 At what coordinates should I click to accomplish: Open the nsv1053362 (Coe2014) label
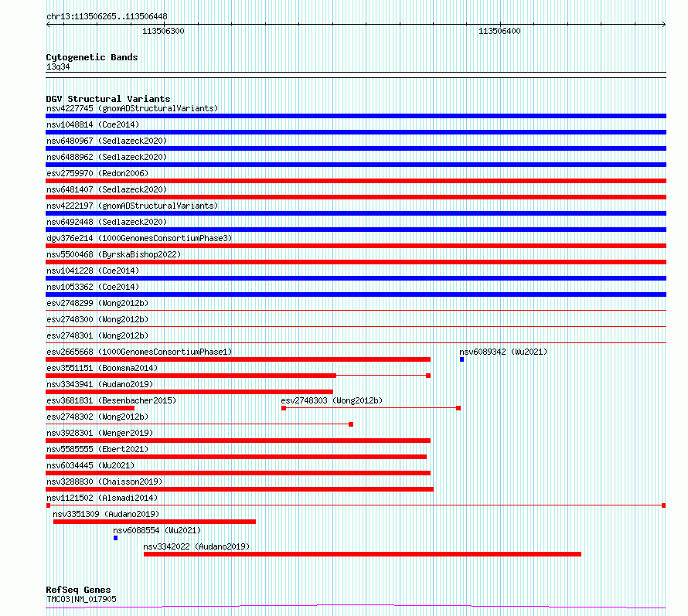point(93,287)
